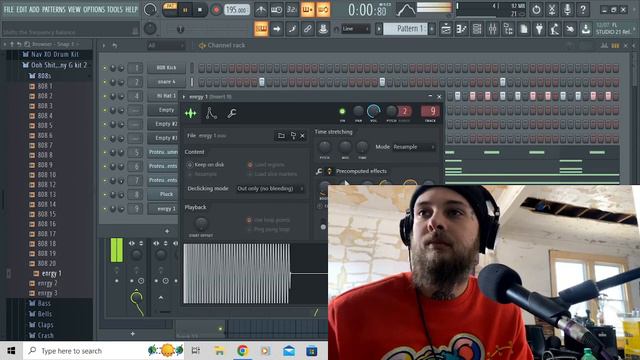Image resolution: width=640 pixels, height=360 pixels.
Task: Open the channel filter All dropdown
Action: (x=166, y=46)
